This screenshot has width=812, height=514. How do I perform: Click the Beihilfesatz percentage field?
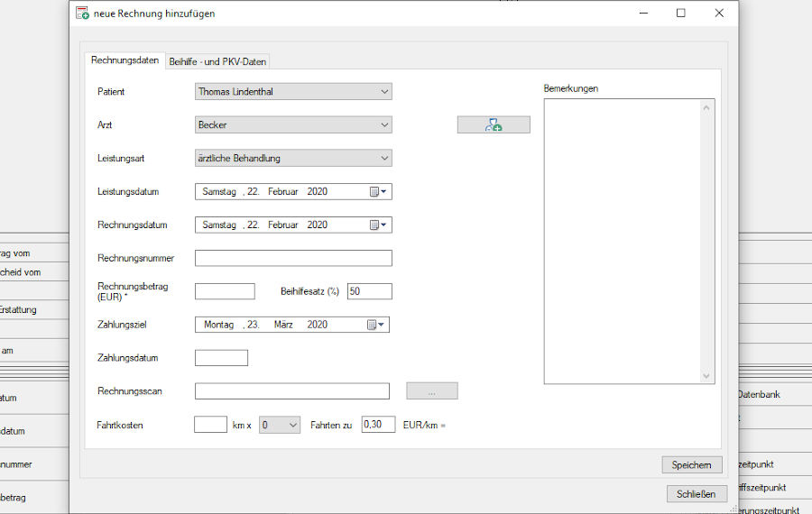tap(369, 291)
